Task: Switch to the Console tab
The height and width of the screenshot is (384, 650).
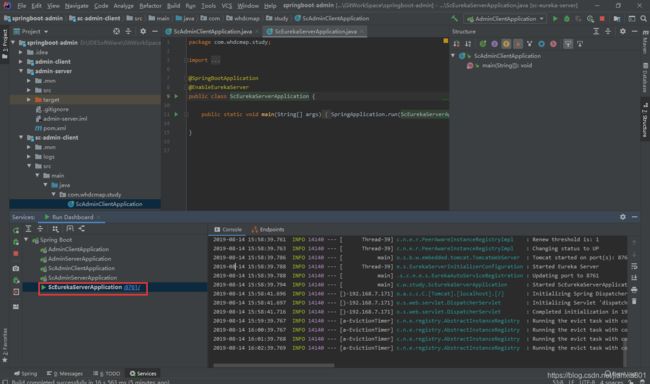Action: coord(228,229)
